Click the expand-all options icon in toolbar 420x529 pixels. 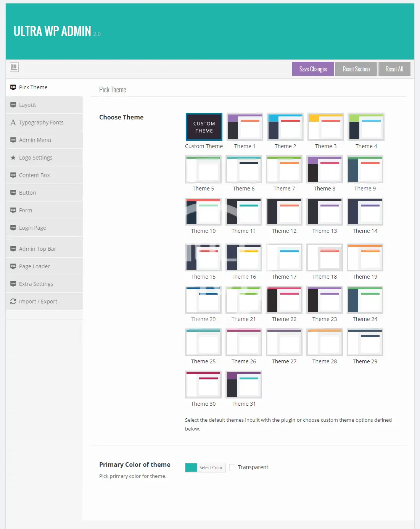[x=14, y=67]
